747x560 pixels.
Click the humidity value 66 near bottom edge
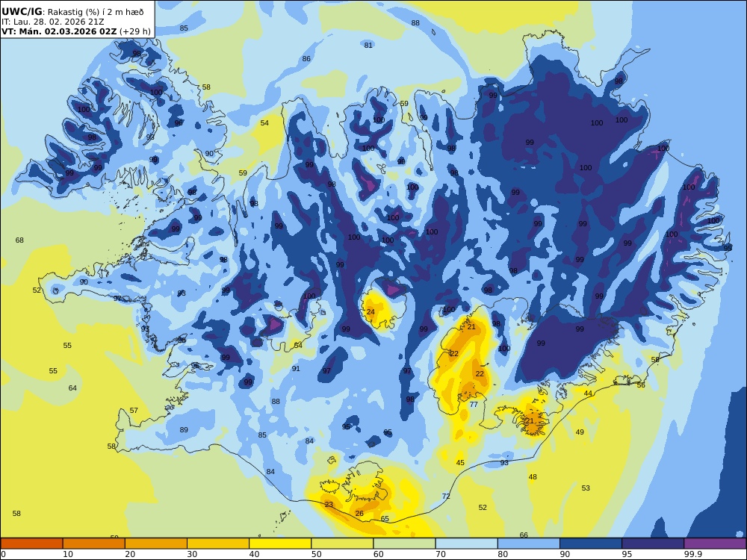(x=524, y=535)
